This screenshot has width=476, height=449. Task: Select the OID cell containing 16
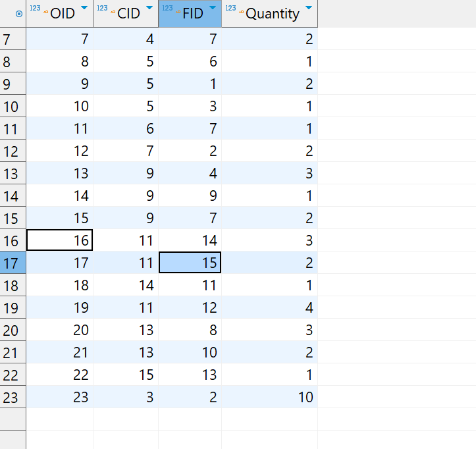pyautogui.click(x=60, y=241)
